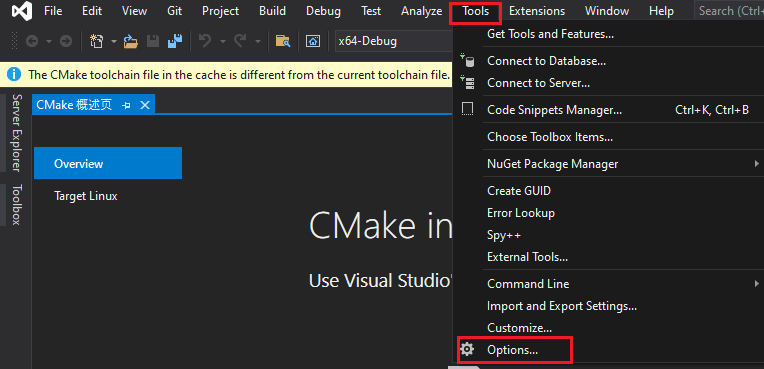Image resolution: width=764 pixels, height=369 pixels.
Task: Click the Undo arrow icon
Action: click(x=205, y=41)
